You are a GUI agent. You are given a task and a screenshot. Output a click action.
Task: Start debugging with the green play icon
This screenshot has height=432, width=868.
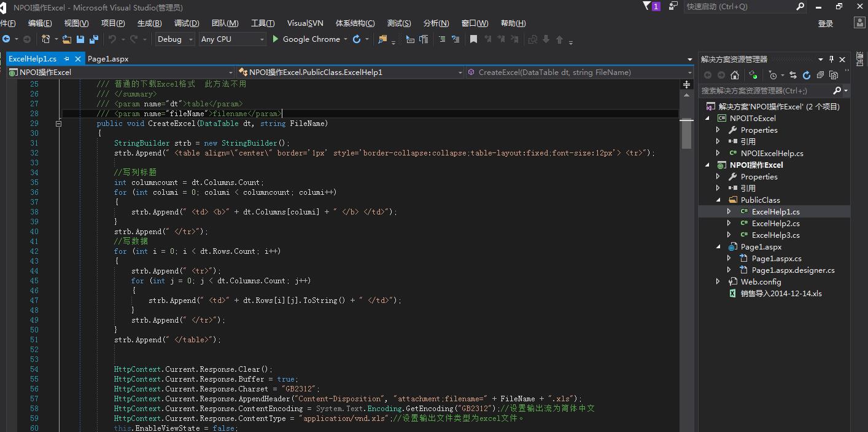276,39
